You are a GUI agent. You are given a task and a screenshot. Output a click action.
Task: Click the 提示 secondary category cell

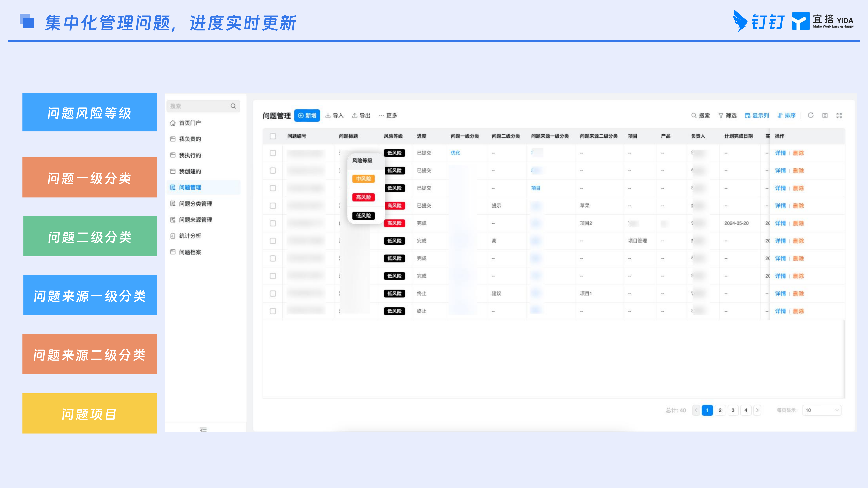point(496,205)
